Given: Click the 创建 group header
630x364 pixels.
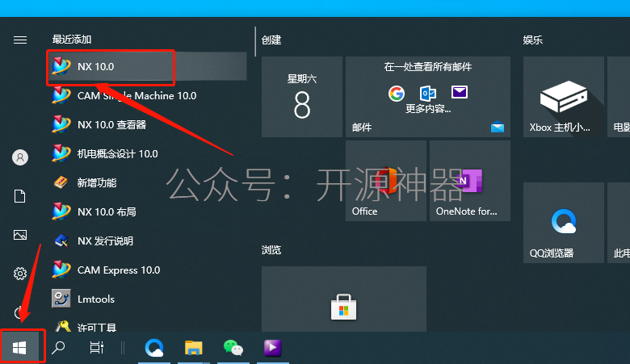Looking at the screenshot, I should coord(271,40).
